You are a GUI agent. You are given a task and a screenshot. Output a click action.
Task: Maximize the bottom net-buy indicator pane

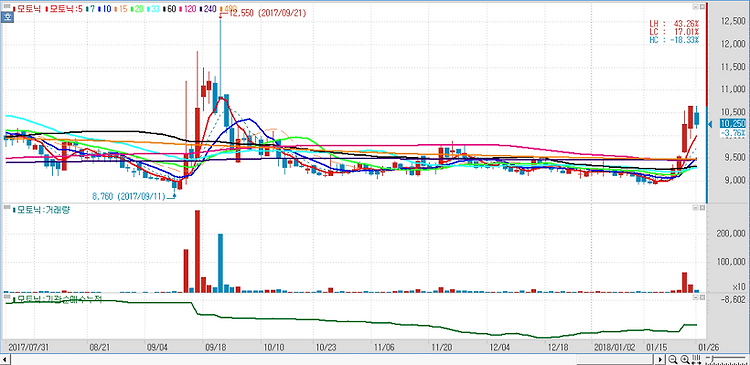tap(702, 297)
